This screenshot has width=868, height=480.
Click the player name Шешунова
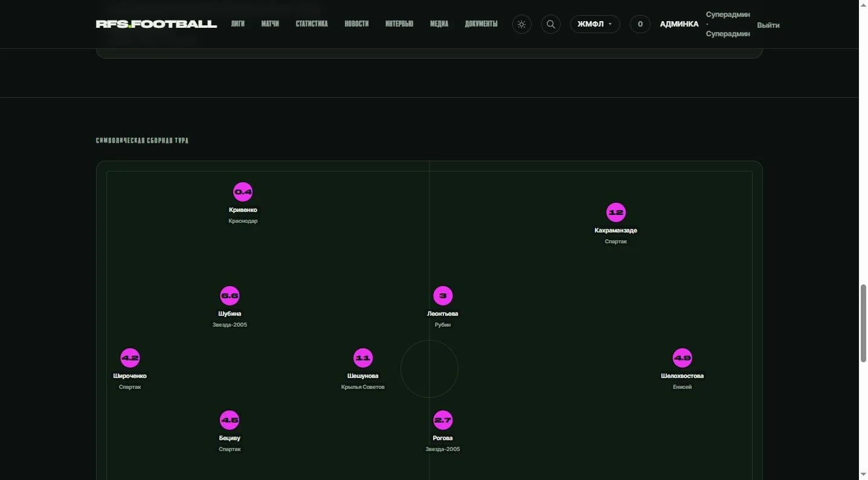click(362, 376)
